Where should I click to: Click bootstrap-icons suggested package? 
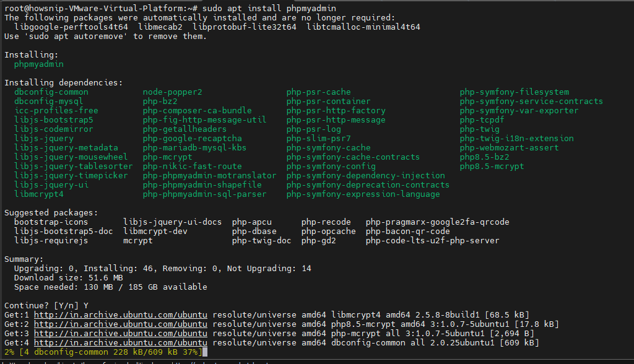[x=51, y=222]
